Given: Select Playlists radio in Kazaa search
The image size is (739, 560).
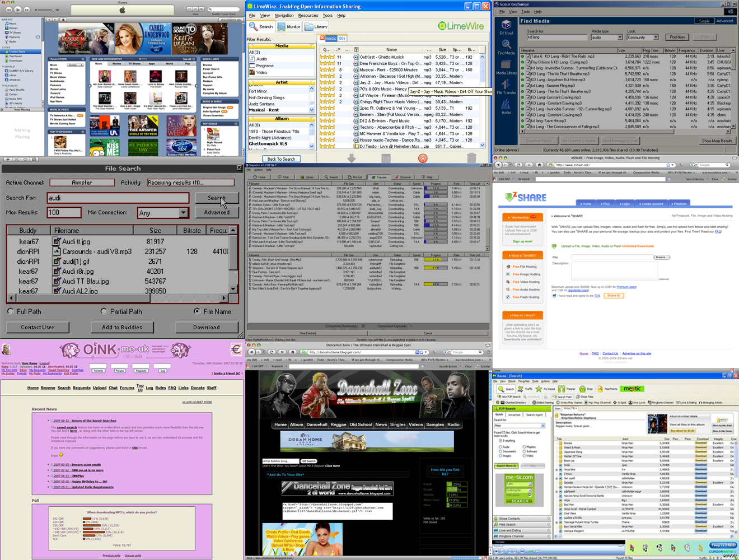Looking at the screenshot, I should pyautogui.click(x=525, y=447).
